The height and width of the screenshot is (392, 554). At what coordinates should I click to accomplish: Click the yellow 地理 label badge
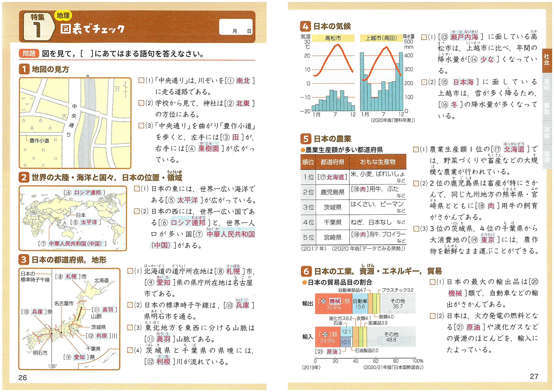63,15
